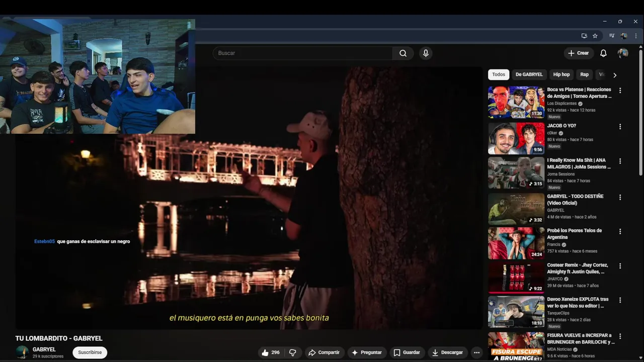Open Boca vs Platense Reacciones thumbnail
Image resolution: width=644 pixels, height=362 pixels.
click(x=516, y=102)
